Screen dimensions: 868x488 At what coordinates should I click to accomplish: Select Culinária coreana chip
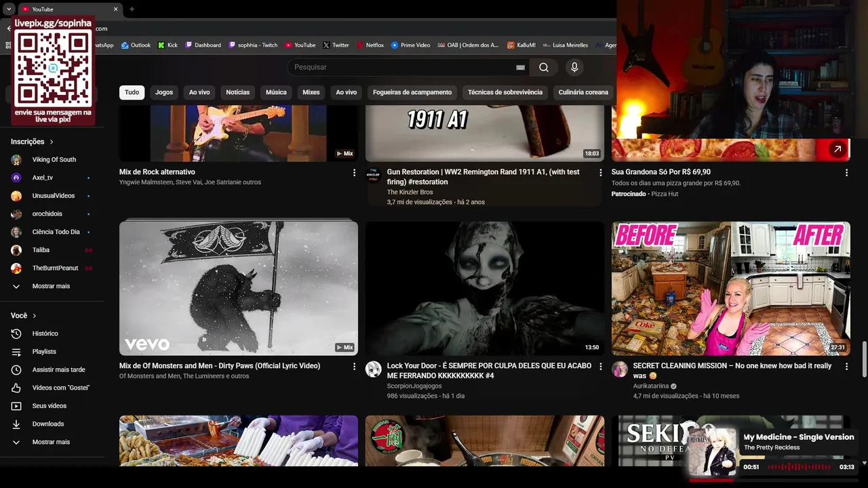click(583, 92)
